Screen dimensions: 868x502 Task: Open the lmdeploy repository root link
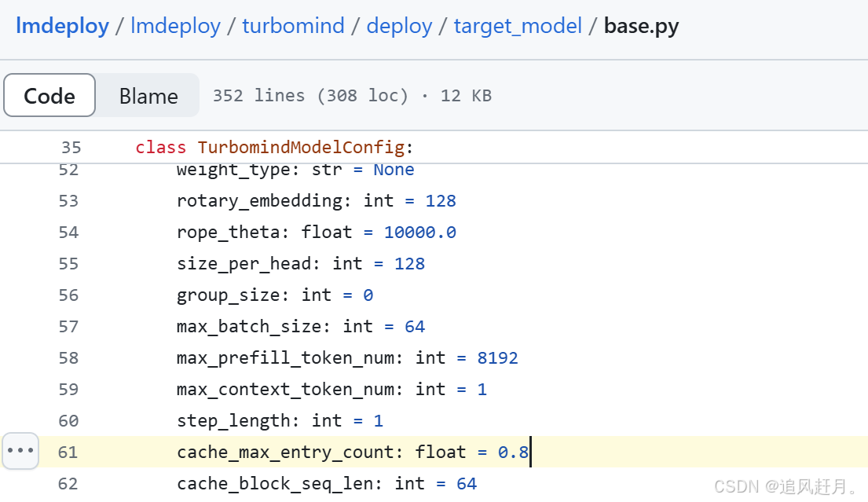coord(62,26)
